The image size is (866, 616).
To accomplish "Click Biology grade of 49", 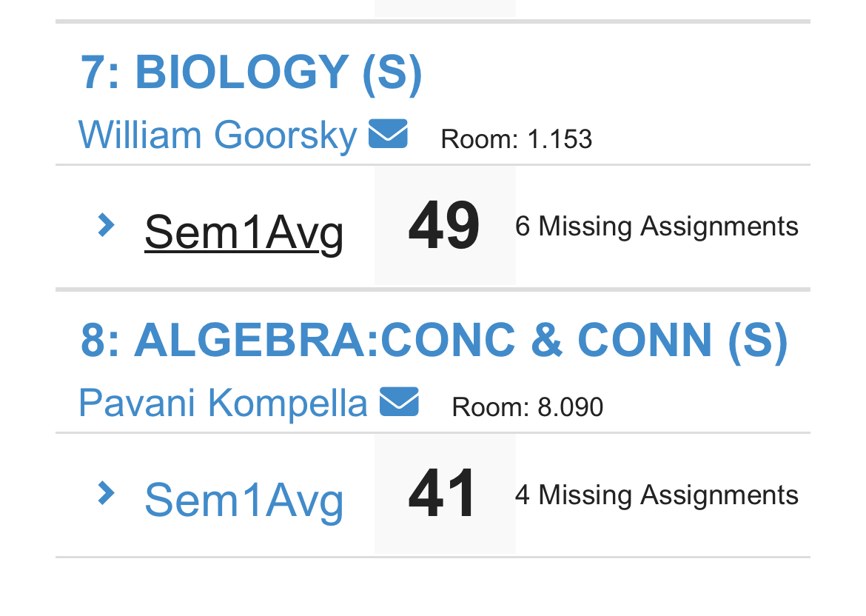I will coord(444,226).
